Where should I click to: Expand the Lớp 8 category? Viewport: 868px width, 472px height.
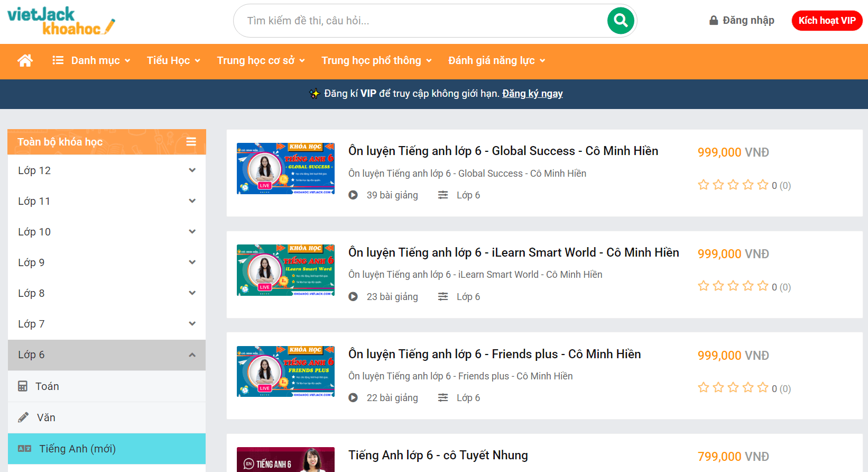(107, 293)
